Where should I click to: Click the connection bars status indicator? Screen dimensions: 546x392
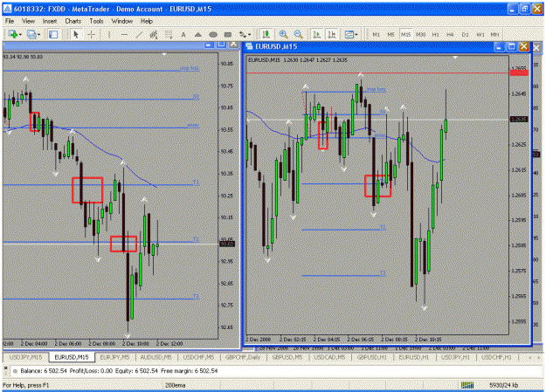[467, 385]
